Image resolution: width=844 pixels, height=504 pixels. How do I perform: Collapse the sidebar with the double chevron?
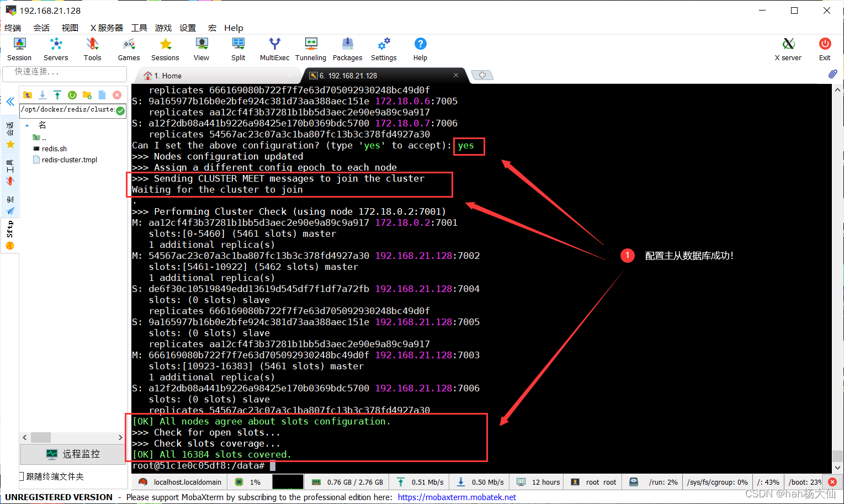10,101
